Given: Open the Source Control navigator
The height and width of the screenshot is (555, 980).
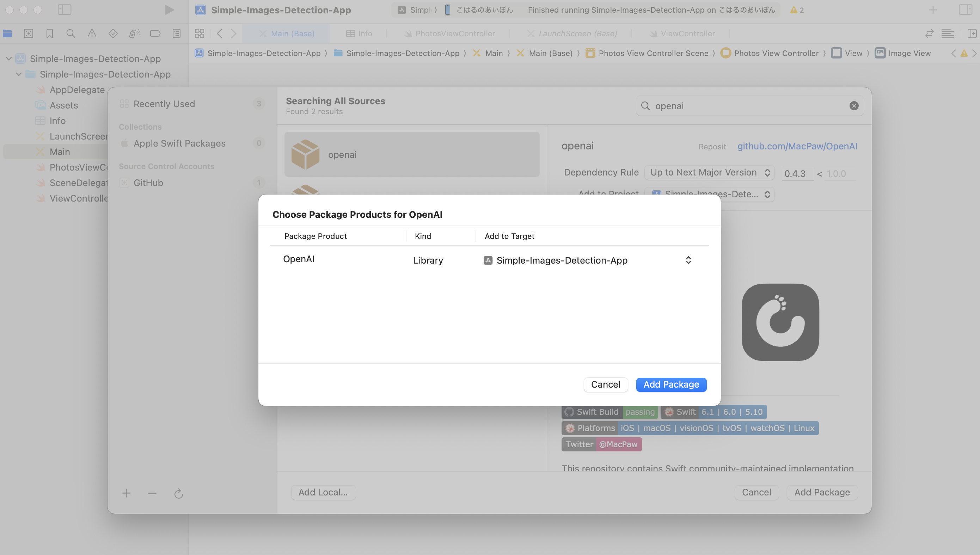Looking at the screenshot, I should point(29,33).
